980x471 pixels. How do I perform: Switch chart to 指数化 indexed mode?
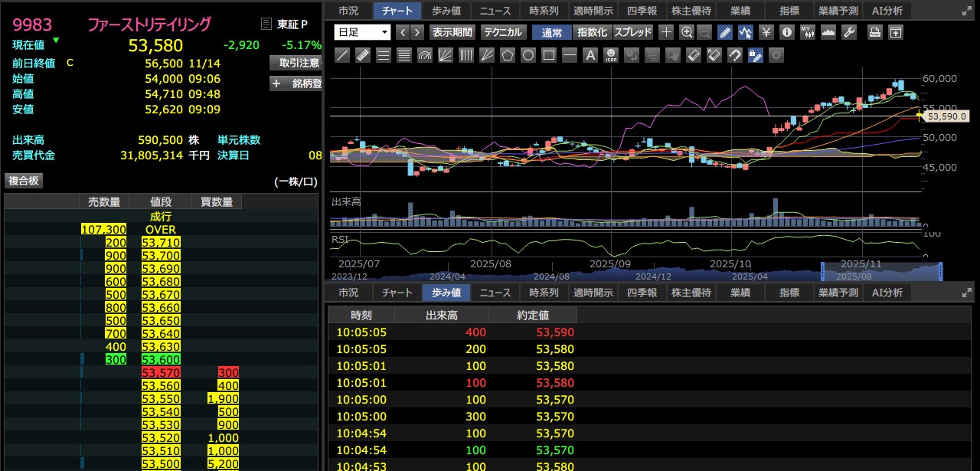click(593, 32)
